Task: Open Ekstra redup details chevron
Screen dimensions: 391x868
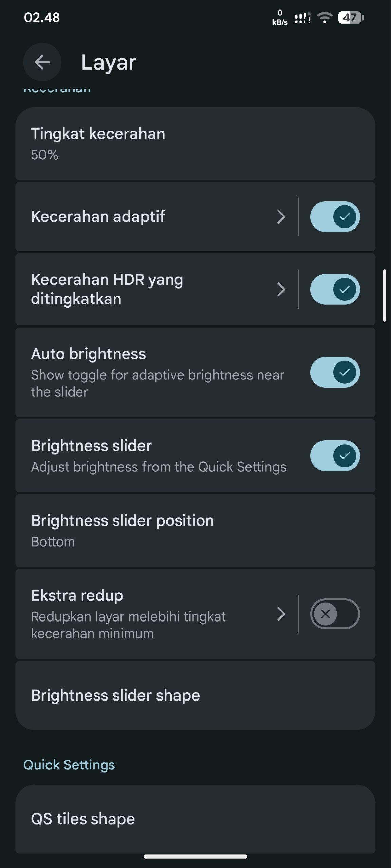Action: [x=281, y=614]
